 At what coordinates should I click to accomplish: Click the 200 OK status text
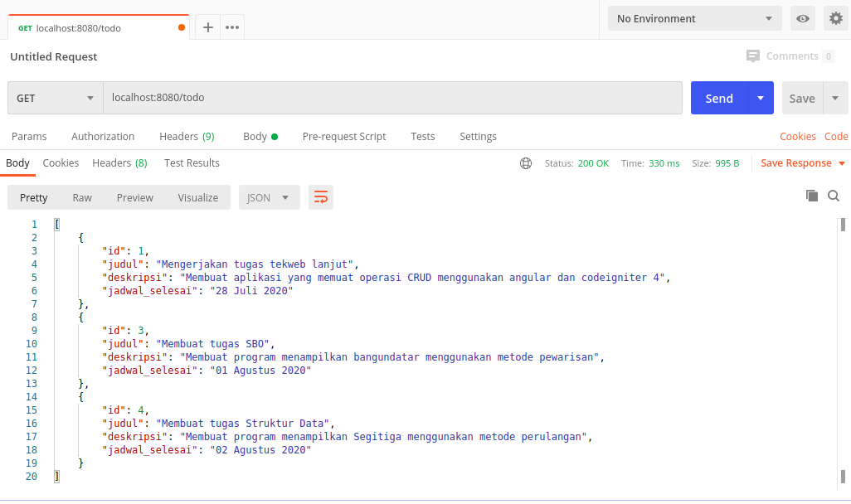click(x=593, y=163)
